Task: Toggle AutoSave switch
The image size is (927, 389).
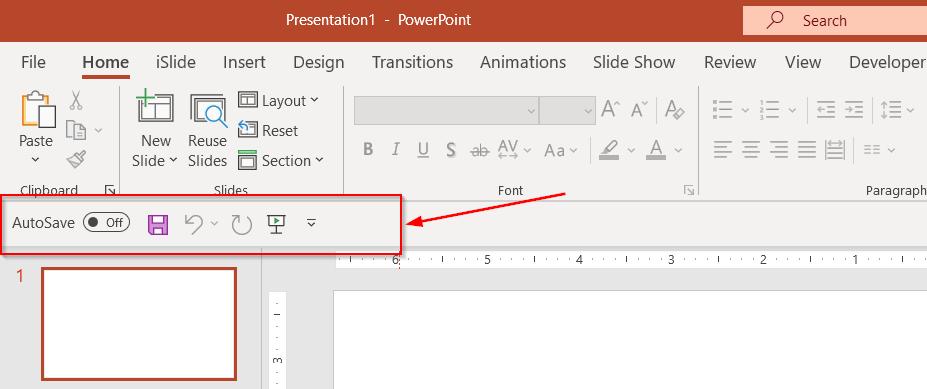Action: pos(106,222)
